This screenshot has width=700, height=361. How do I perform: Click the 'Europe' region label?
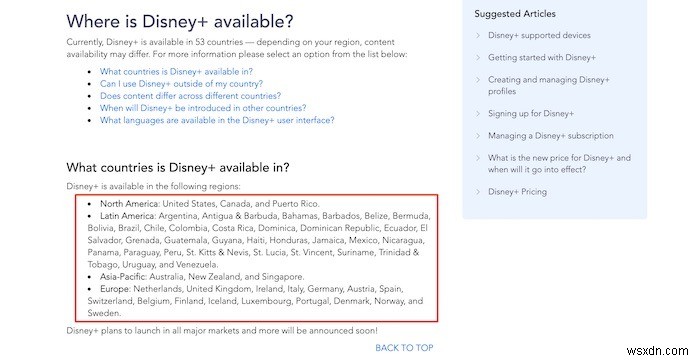pyautogui.click(x=115, y=289)
